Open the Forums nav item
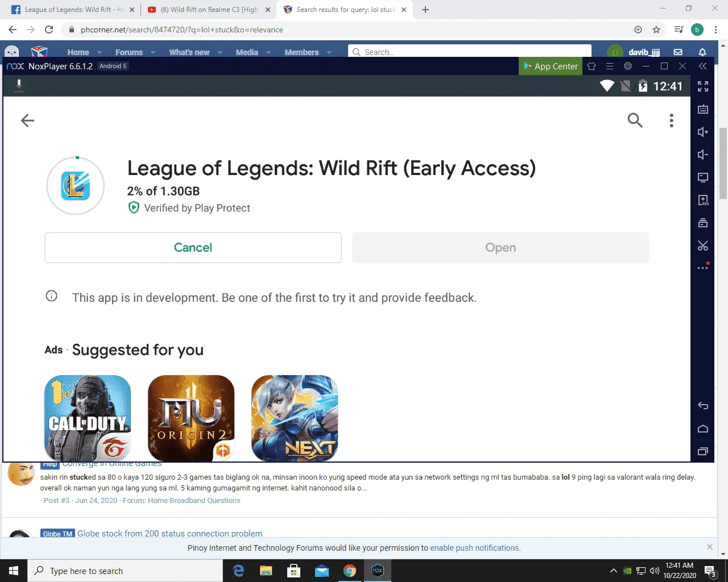The image size is (728, 582). [129, 52]
